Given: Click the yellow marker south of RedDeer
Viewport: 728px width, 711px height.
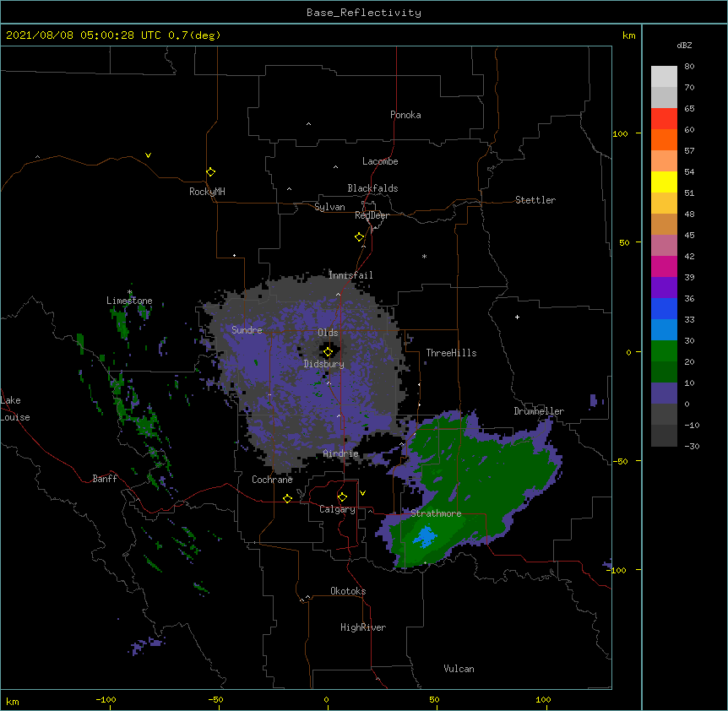Looking at the screenshot, I should point(360,237).
